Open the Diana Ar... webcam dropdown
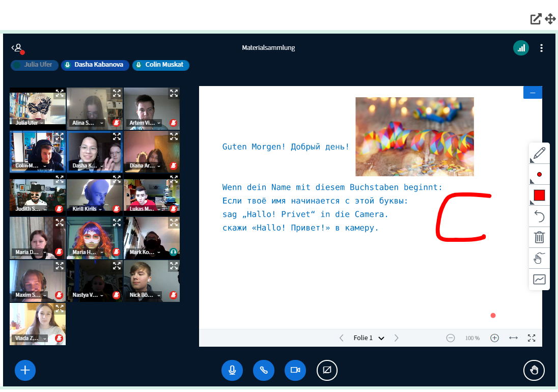 145,165
